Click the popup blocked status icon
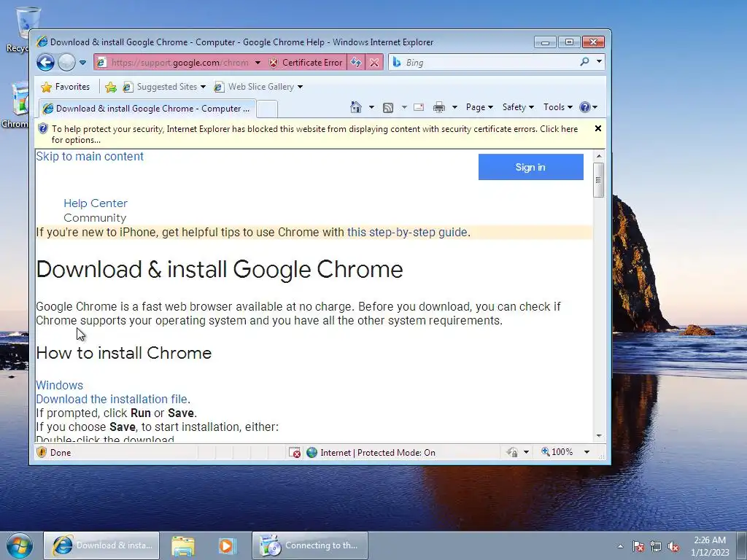This screenshot has width=747, height=560. (295, 452)
